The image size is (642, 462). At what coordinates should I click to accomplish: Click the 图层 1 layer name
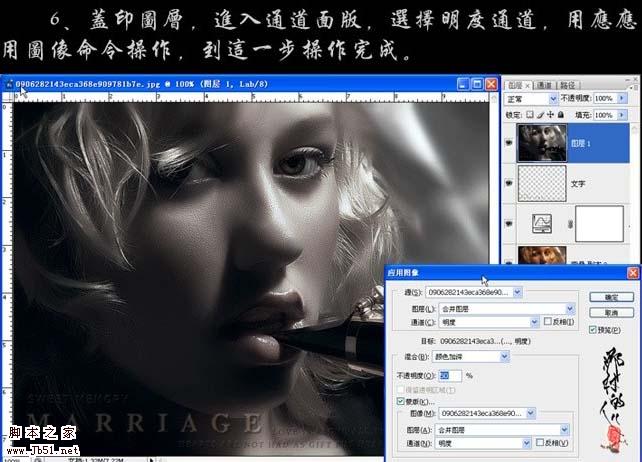click(x=581, y=143)
